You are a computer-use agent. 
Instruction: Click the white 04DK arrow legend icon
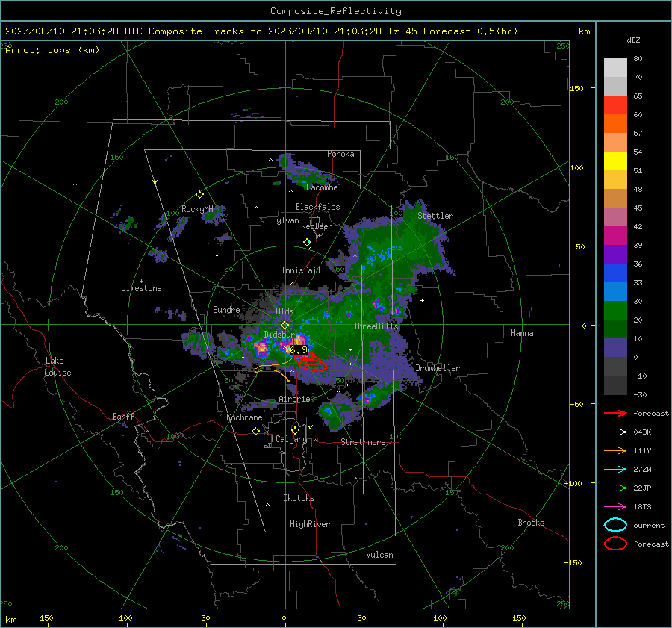click(x=615, y=432)
